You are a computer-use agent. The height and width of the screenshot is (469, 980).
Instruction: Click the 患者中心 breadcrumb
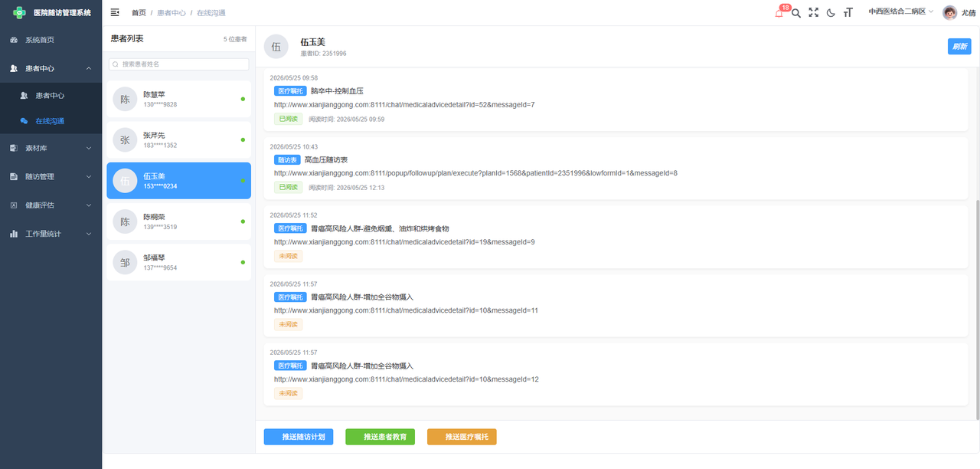pos(171,13)
